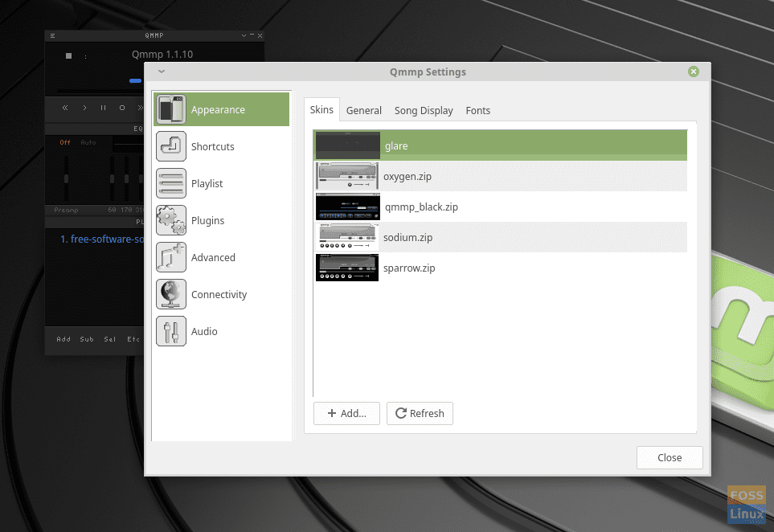Open the Appearance settings section
The image size is (774, 532).
coord(221,109)
